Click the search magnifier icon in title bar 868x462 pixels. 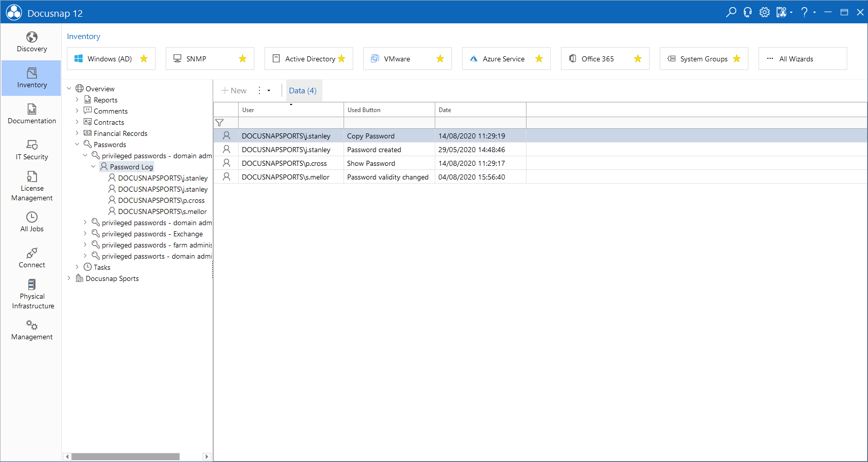coord(731,12)
